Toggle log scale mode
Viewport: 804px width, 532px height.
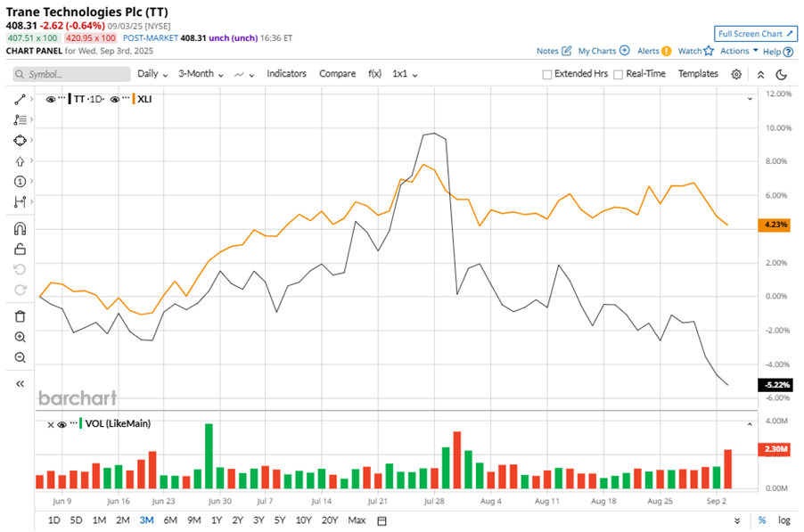[784, 520]
